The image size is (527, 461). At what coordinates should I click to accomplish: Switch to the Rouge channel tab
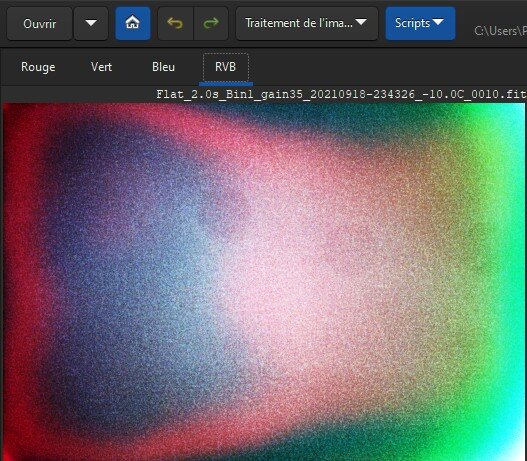pos(38,67)
